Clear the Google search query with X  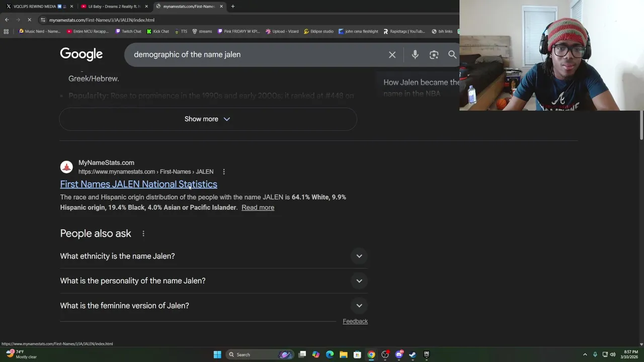tap(392, 55)
